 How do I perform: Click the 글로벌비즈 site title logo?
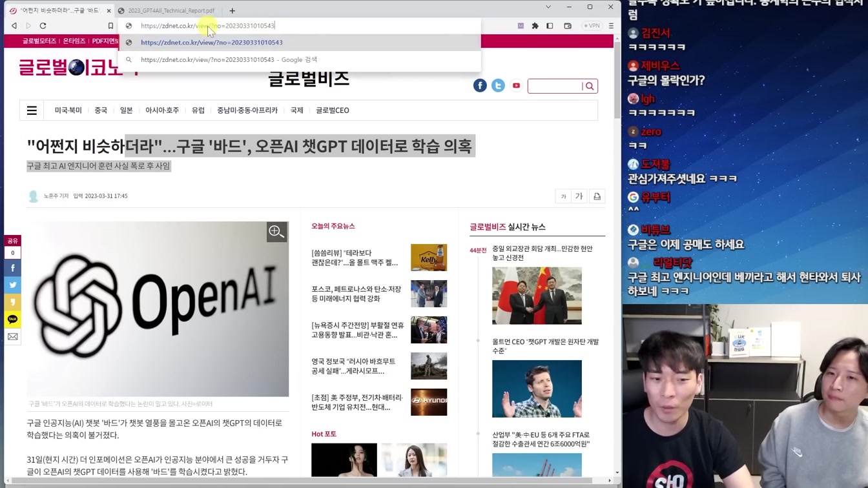[x=309, y=79]
